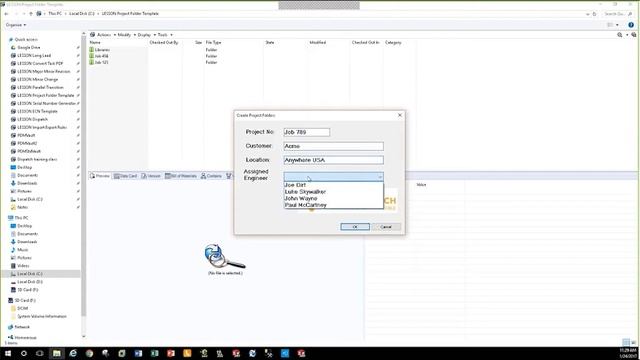The width and height of the screenshot is (640, 360).
Task: Open the Modify menu
Action: click(x=124, y=35)
